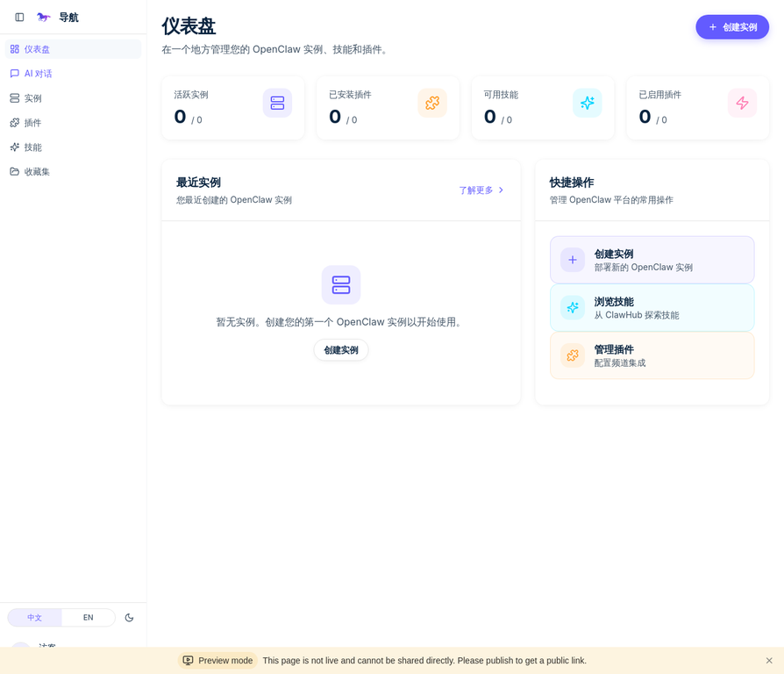The height and width of the screenshot is (674, 784).
Task: Switch interface language to EN
Action: (88, 617)
